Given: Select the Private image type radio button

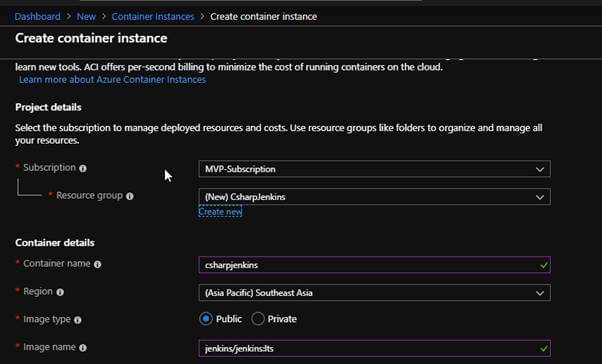Looking at the screenshot, I should 258,319.
